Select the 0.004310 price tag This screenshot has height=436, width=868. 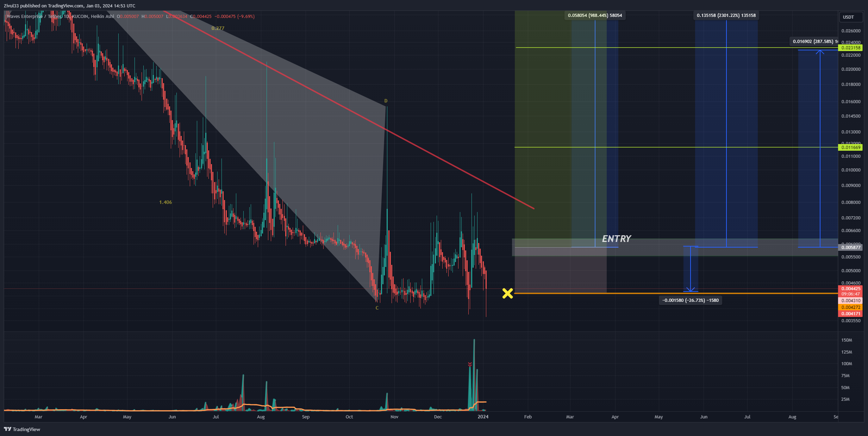(850, 301)
